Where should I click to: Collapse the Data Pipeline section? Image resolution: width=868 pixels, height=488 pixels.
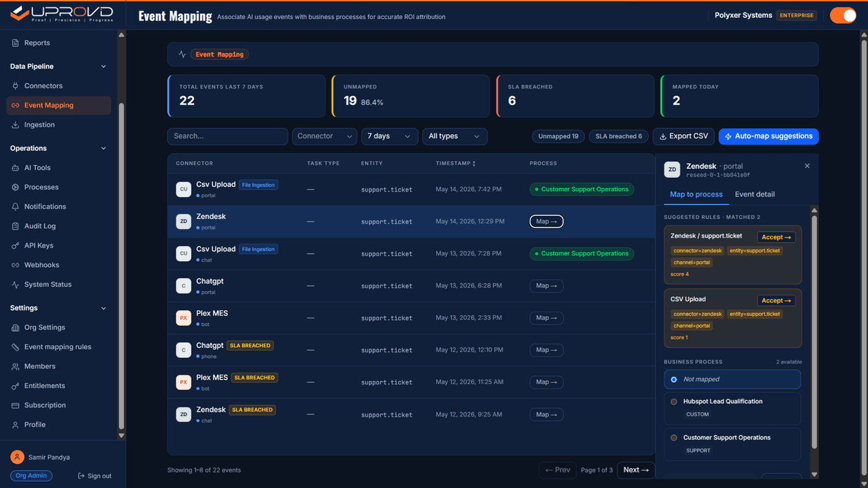coord(104,66)
